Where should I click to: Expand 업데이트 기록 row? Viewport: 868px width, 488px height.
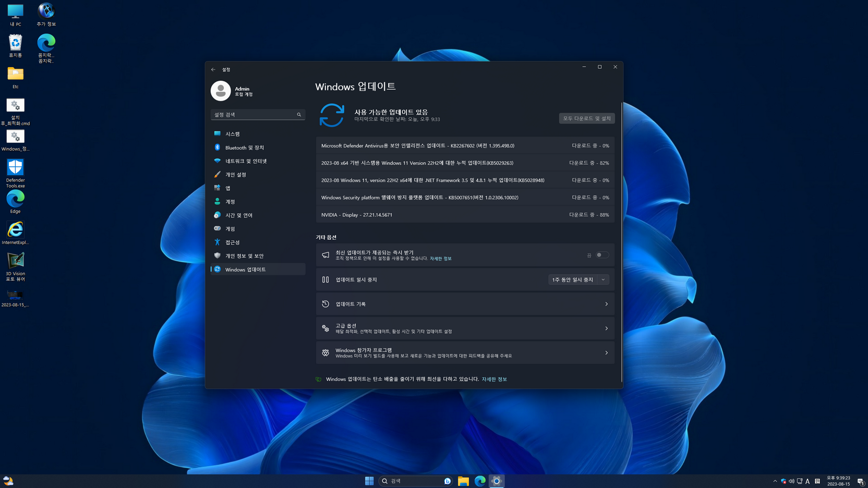coord(465,304)
